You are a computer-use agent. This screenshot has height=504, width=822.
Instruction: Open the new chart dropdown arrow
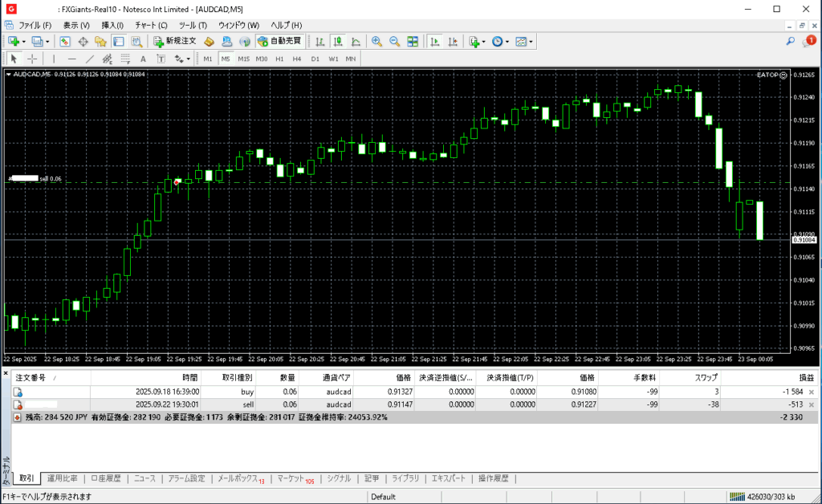coord(24,41)
